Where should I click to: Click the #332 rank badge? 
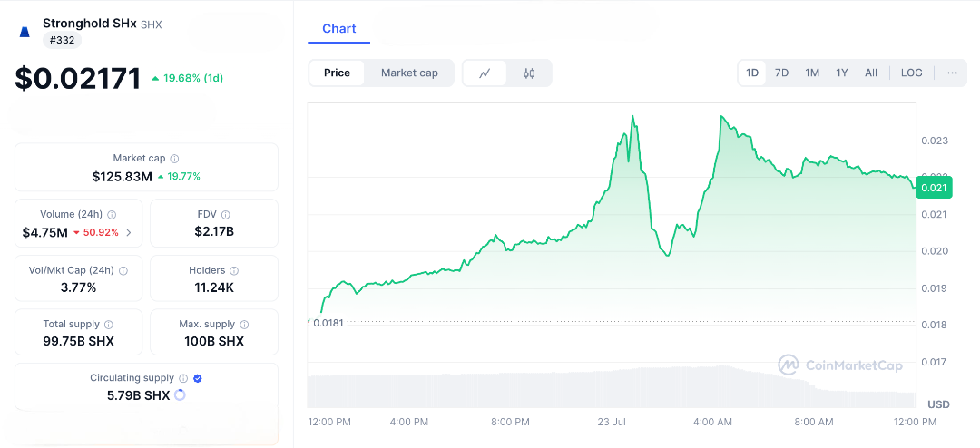(62, 41)
